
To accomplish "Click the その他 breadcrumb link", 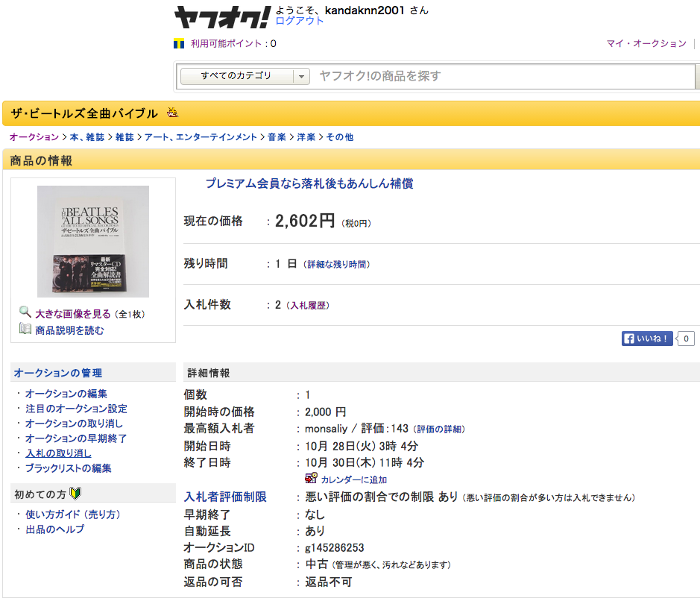I will coord(340,137).
